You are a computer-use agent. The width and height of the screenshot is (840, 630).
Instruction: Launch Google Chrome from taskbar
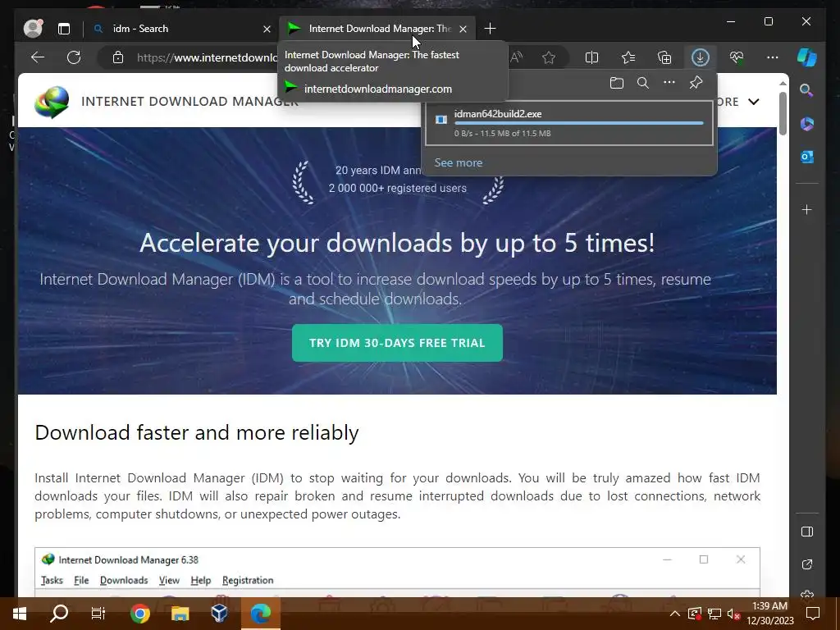point(139,614)
